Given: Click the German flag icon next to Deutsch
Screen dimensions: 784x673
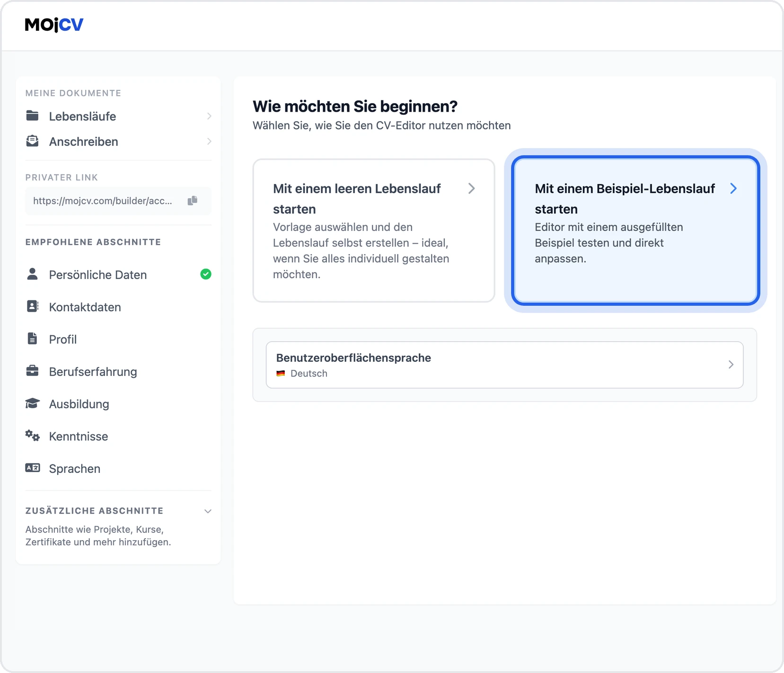Looking at the screenshot, I should tap(281, 373).
